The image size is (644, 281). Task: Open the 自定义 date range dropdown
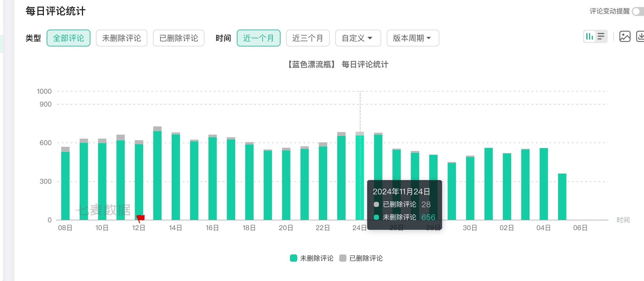coord(358,38)
